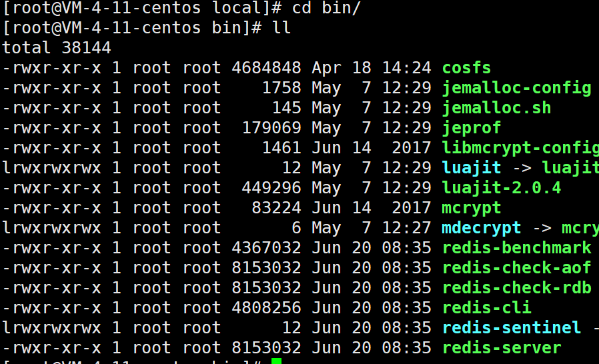Select file size 145 of jemalloc.sh
Screen dimensions: 599x364
(x=287, y=108)
